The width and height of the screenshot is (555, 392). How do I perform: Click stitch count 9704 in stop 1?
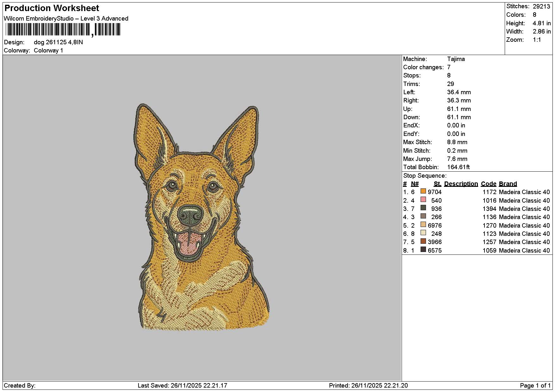pyautogui.click(x=435, y=192)
